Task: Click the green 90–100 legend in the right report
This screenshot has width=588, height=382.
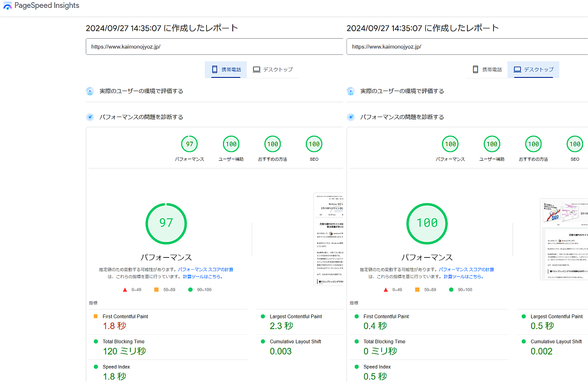Action: pos(461,289)
